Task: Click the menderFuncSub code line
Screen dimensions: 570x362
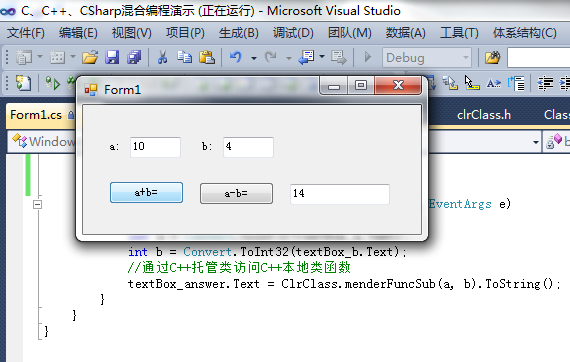Action: tap(344, 283)
